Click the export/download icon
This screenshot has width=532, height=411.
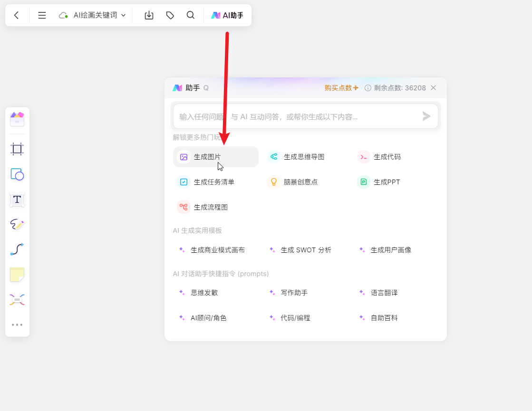[x=149, y=15]
